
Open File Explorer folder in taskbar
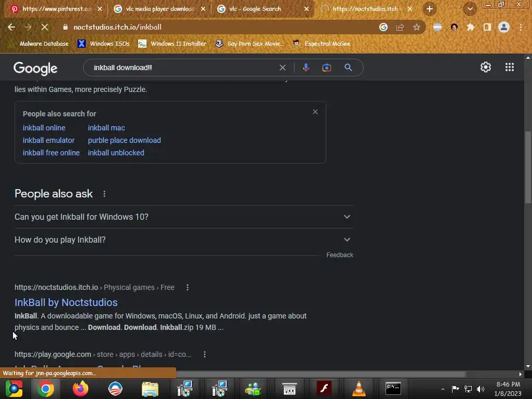(150, 389)
